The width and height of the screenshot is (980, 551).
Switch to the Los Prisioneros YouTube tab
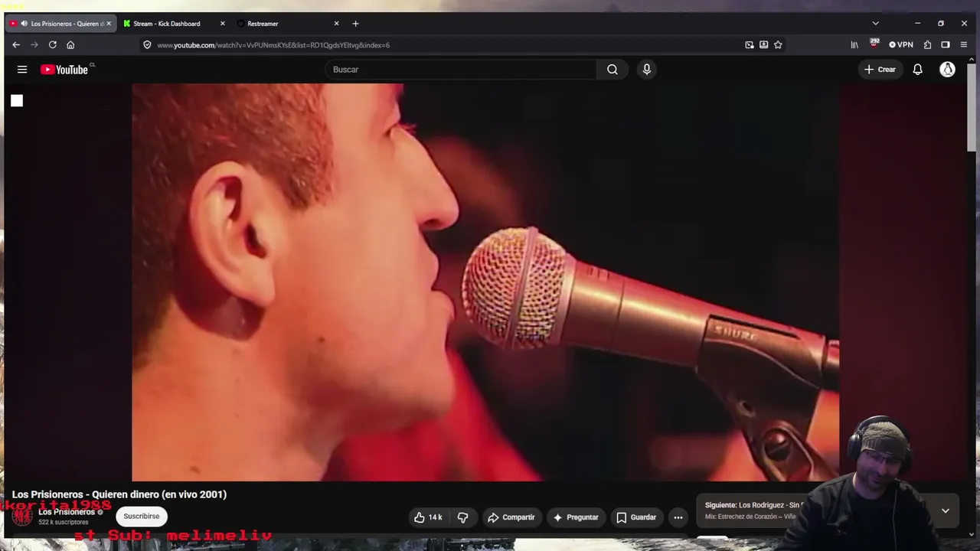60,24
